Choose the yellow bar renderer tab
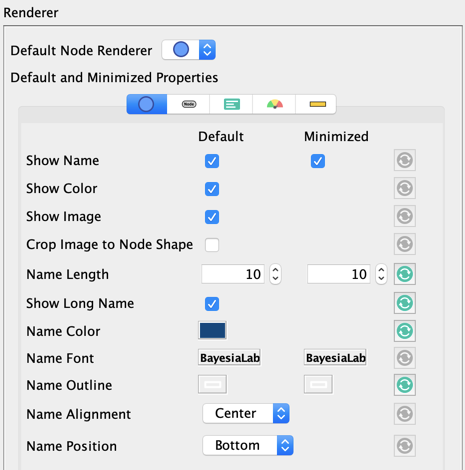 (316, 104)
